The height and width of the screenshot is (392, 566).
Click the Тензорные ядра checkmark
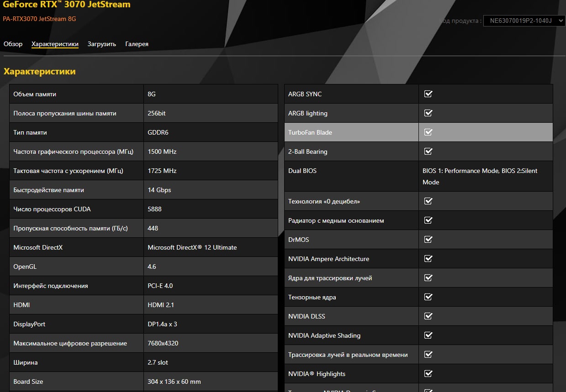428,297
